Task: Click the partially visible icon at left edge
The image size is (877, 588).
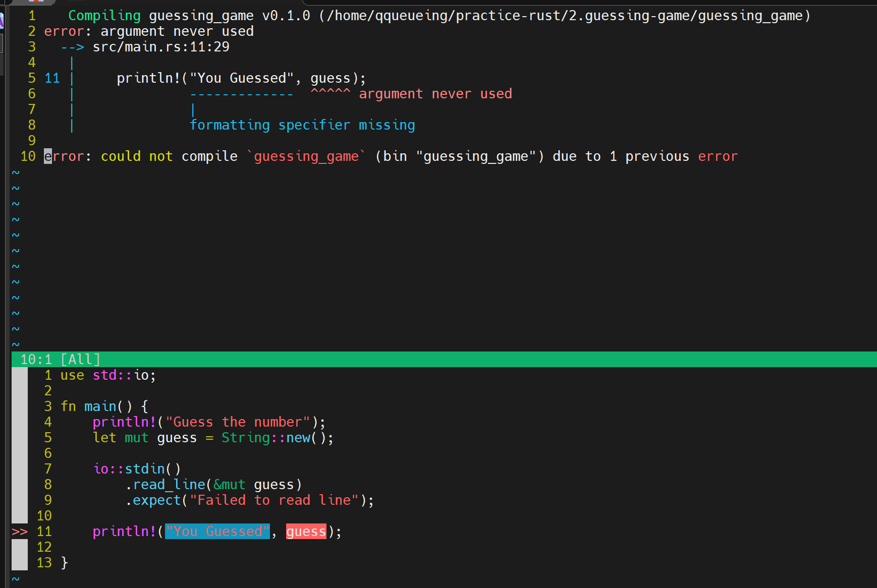Action: click(x=2, y=20)
